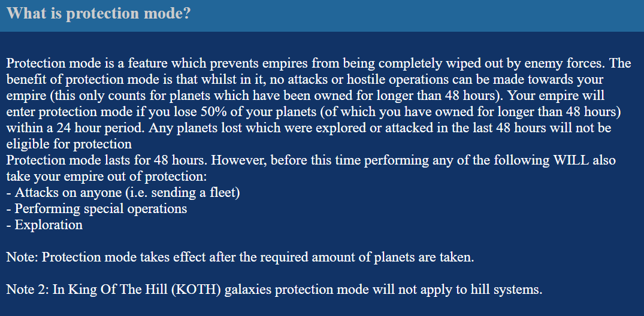Click the words 'King Of The Hill'

coord(117,290)
